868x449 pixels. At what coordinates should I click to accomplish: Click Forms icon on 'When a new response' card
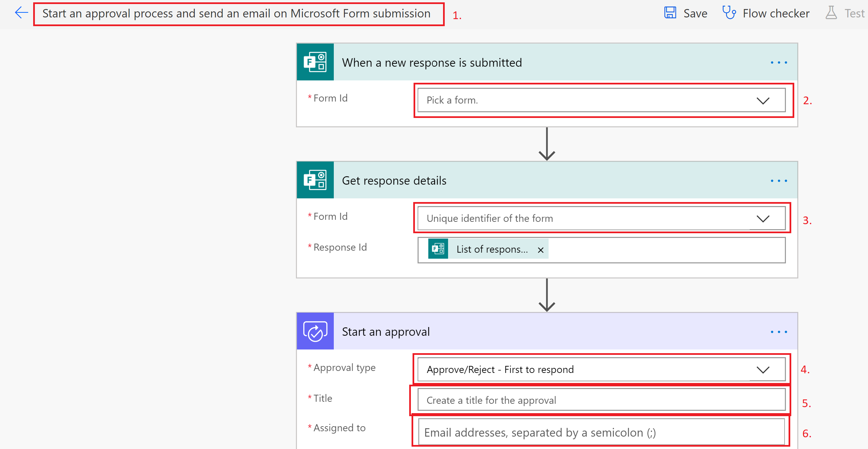315,62
